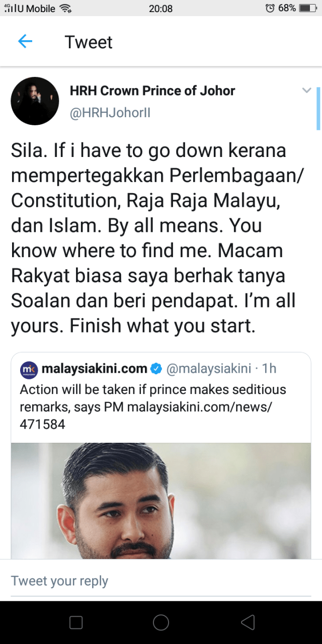Tap the alarm clock status icon
The height and width of the screenshot is (644, 322).
270,8
